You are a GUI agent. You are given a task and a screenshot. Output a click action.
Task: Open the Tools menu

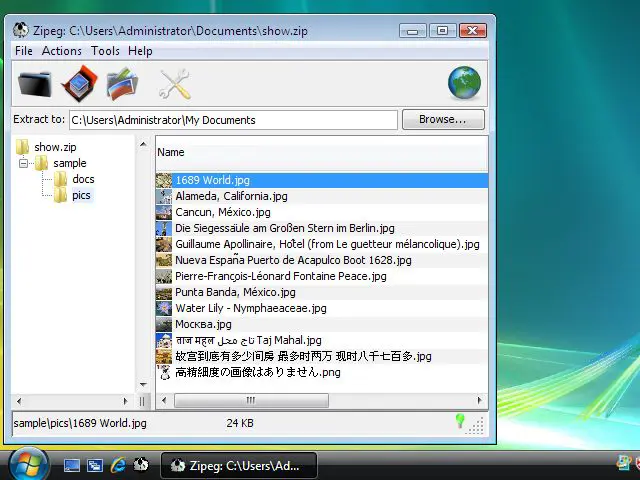pyautogui.click(x=105, y=51)
